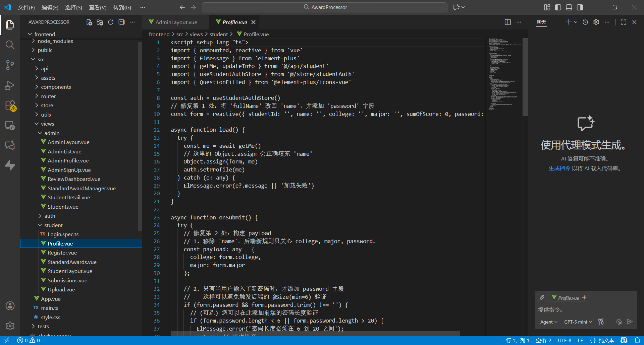
Task: Expand the node_modules folder
Action: (81, 41)
